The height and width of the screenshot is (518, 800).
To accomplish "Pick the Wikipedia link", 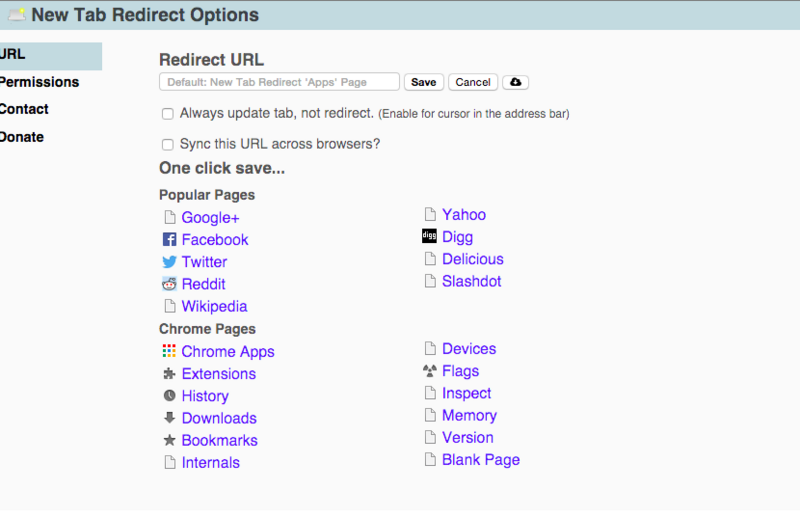I will point(214,306).
